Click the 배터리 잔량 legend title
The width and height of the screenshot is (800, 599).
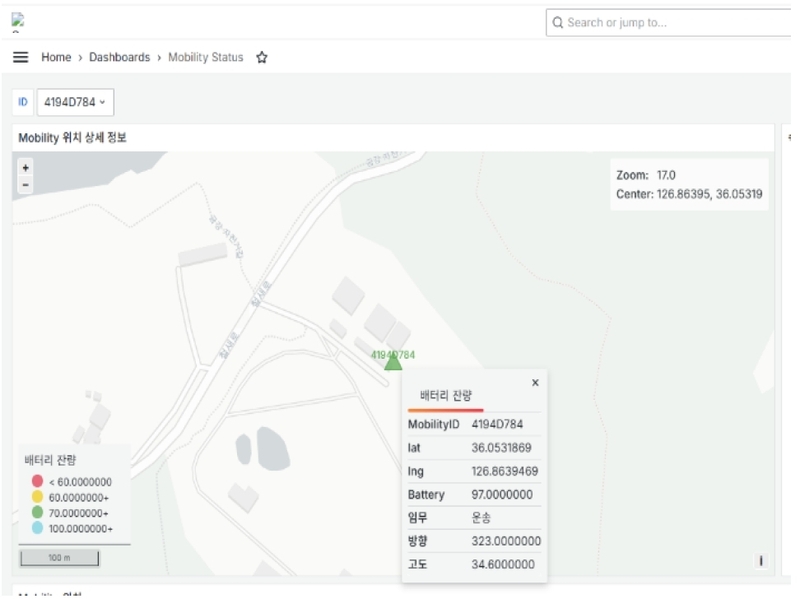tap(50, 460)
